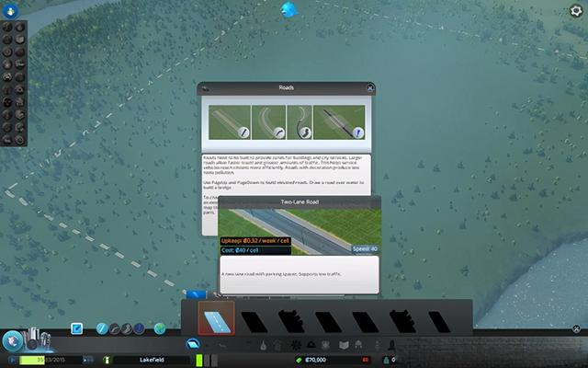Open the gear options menu
The image size is (588, 368).
[576, 11]
